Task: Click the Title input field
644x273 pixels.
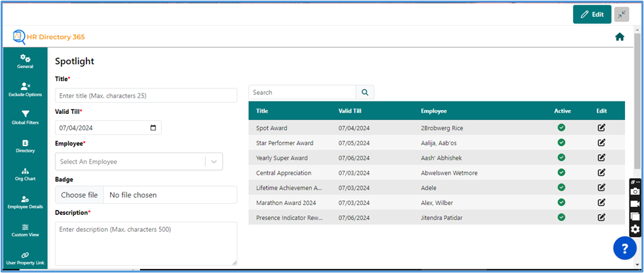Action: point(146,96)
